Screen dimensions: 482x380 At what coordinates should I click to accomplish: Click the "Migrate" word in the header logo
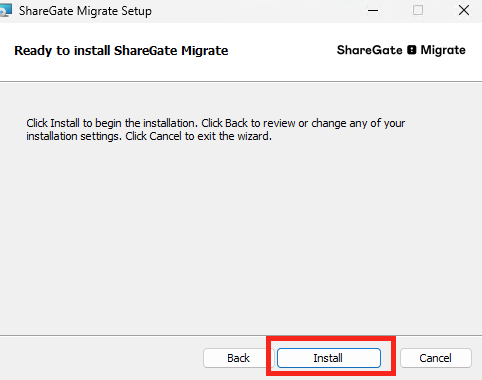tap(443, 50)
